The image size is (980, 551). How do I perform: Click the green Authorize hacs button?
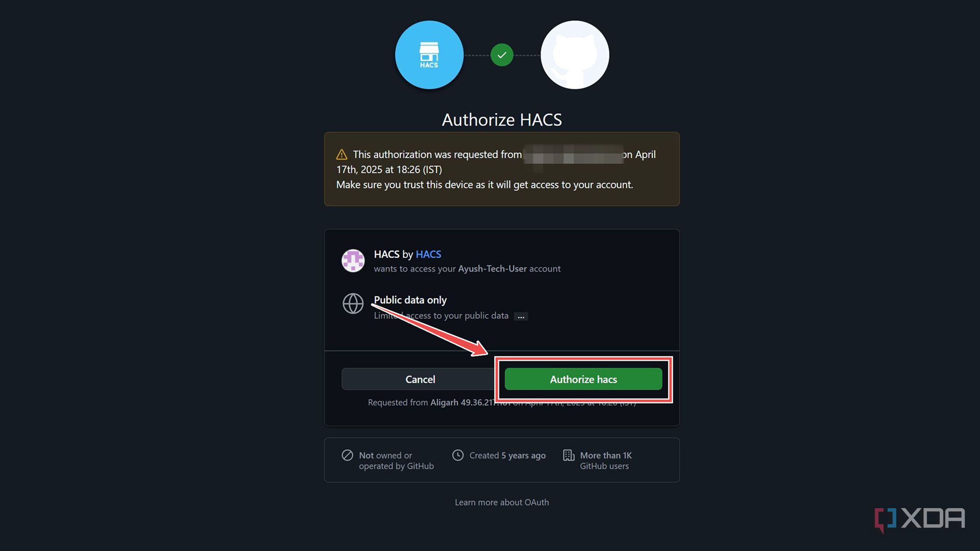click(x=583, y=379)
